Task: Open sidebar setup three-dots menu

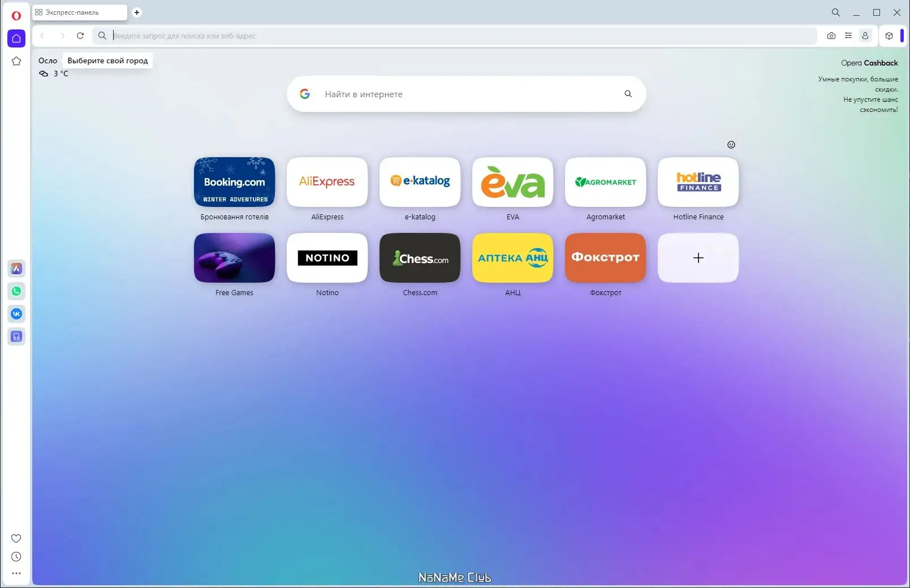Action: point(16,573)
